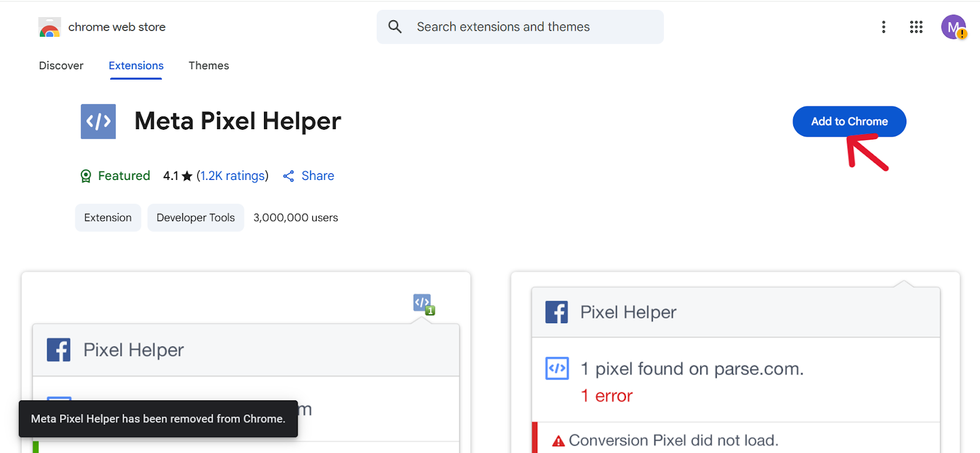Click Conversion Pixel did not load text
Viewport: 980px width, 453px height.
tap(674, 441)
